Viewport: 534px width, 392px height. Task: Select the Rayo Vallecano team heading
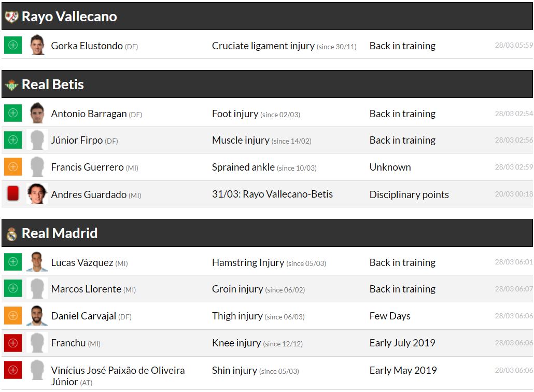coord(69,17)
